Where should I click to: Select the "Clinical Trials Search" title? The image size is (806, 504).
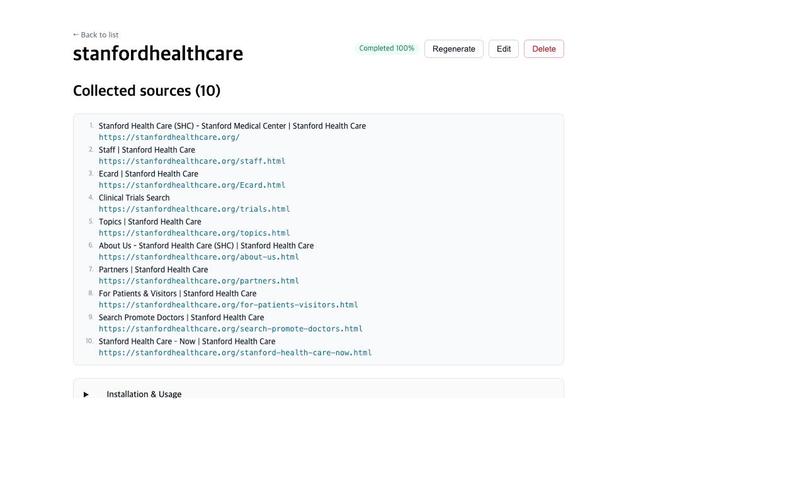pyautogui.click(x=134, y=197)
